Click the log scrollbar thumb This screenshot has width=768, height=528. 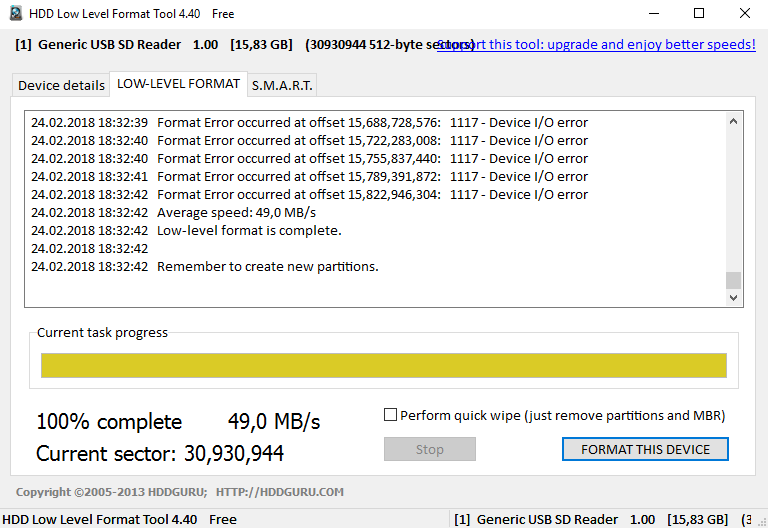coord(734,280)
